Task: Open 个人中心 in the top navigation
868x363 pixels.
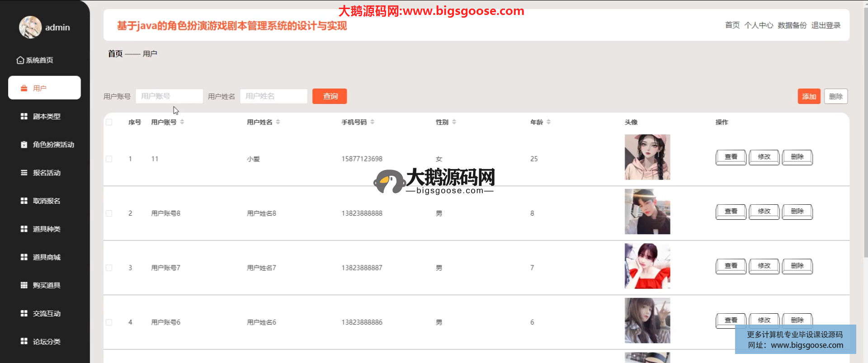Action: pos(759,25)
